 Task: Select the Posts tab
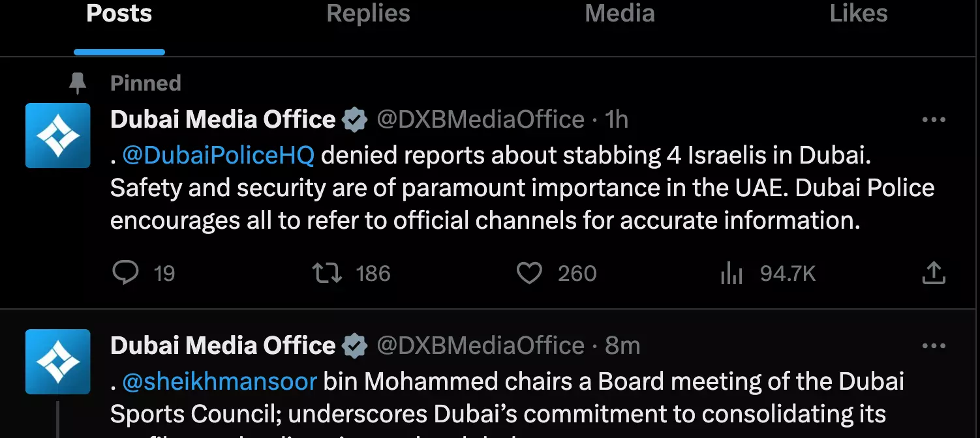(119, 14)
